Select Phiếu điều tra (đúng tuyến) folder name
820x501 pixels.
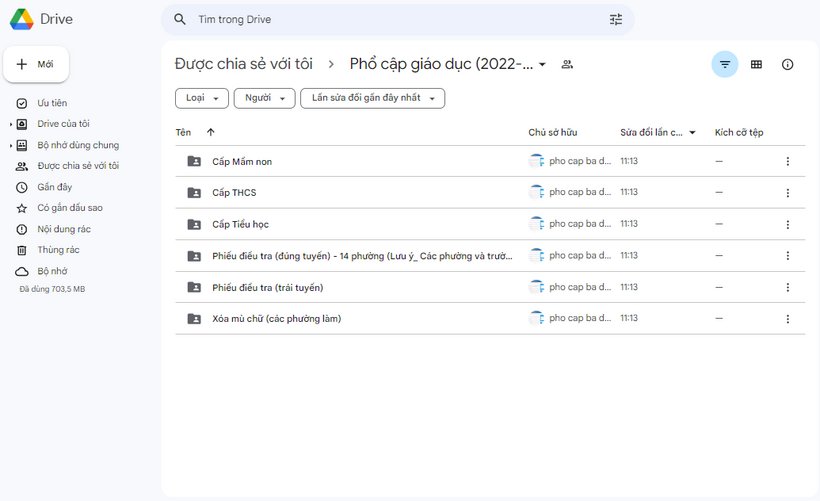pyautogui.click(x=362, y=256)
